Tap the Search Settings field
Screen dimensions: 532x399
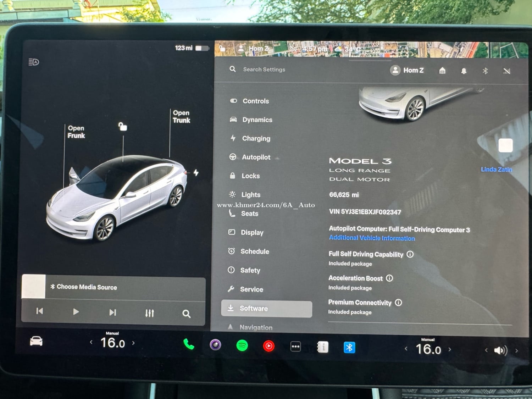coord(264,70)
